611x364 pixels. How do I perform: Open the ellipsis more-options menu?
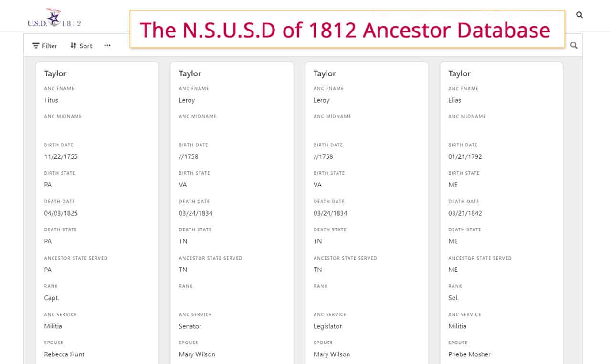click(107, 45)
